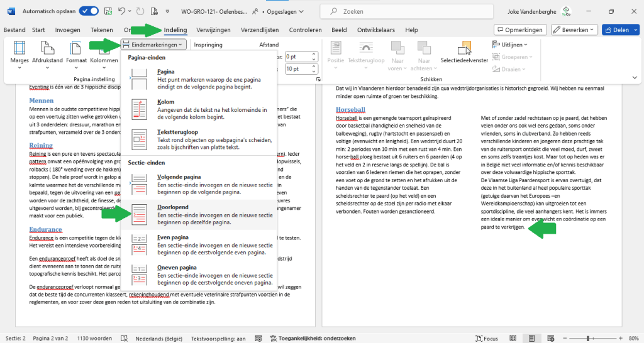The image size is (644, 343).
Task: Click the spacing after 10 pt field
Action: [297, 68]
